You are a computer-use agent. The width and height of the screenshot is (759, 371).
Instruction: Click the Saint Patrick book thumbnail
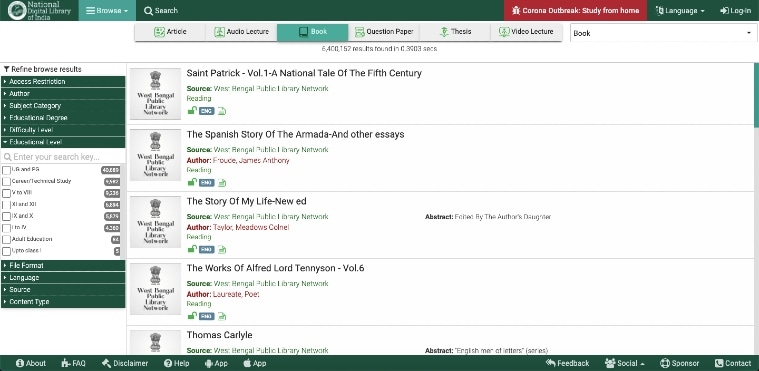[x=155, y=94]
